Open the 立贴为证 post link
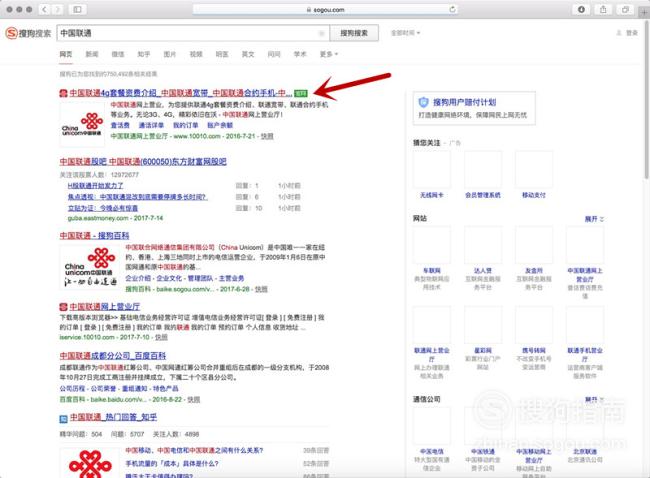Screen dimensions: 650x478 tap(103, 208)
